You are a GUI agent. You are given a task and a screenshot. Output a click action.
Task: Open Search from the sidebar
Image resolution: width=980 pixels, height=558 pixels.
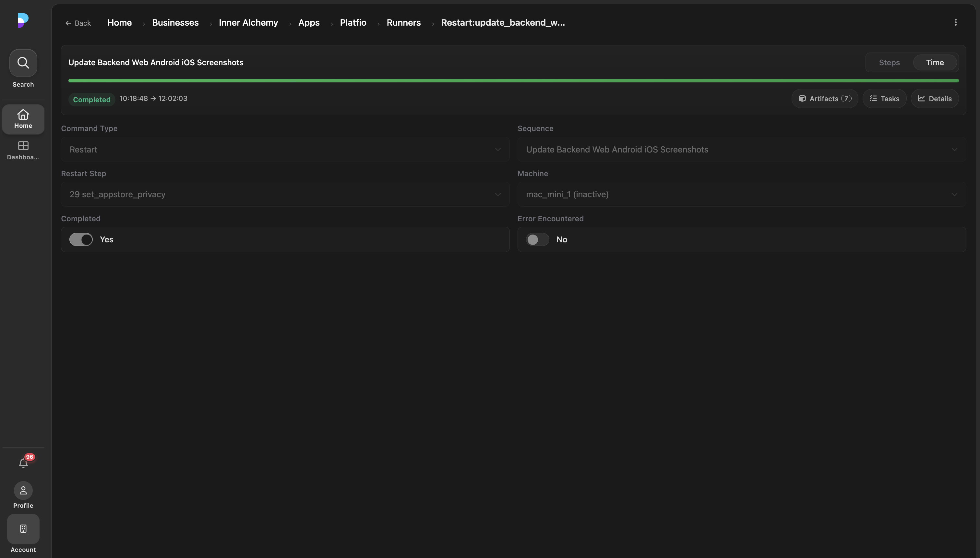coord(23,68)
